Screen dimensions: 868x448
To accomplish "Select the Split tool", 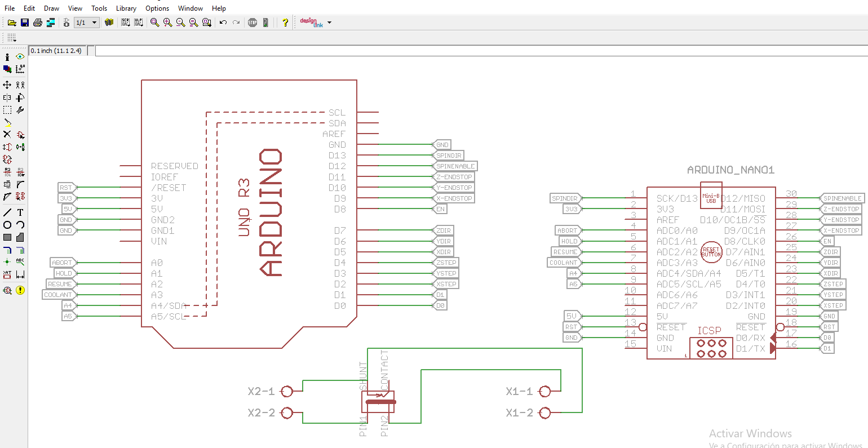I will tap(7, 197).
